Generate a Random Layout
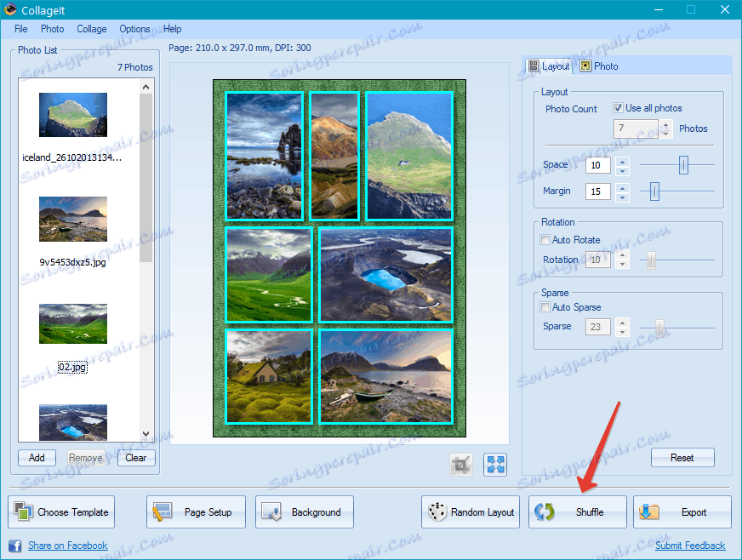 click(x=471, y=511)
